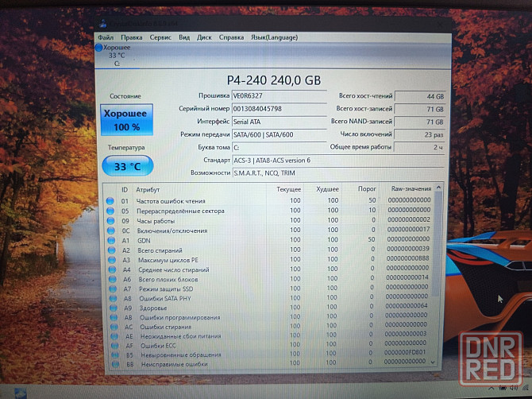The height and width of the screenshot is (399, 532).
Task: Select the status icon for attribute A1 GDN
Action: (110, 240)
